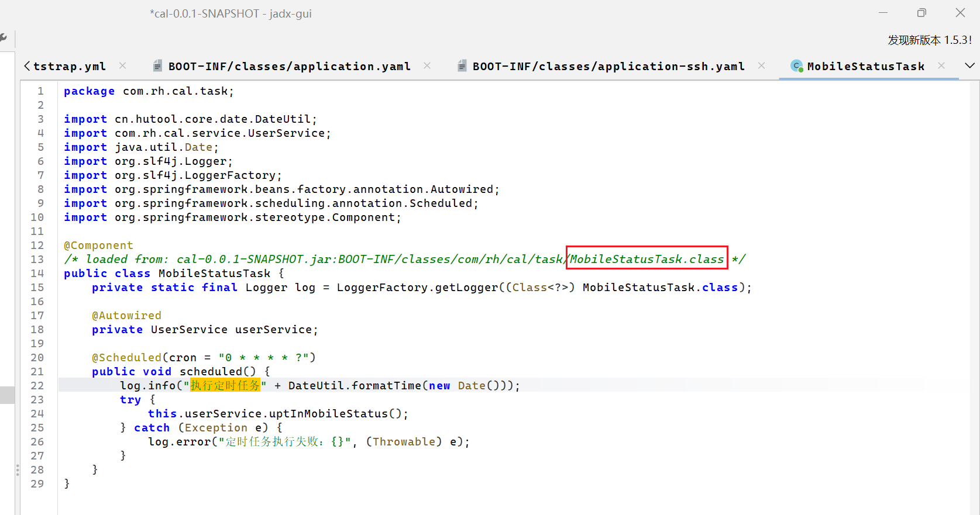This screenshot has width=980, height=515.
Task: Click the UserService type on line 18
Action: tap(188, 330)
